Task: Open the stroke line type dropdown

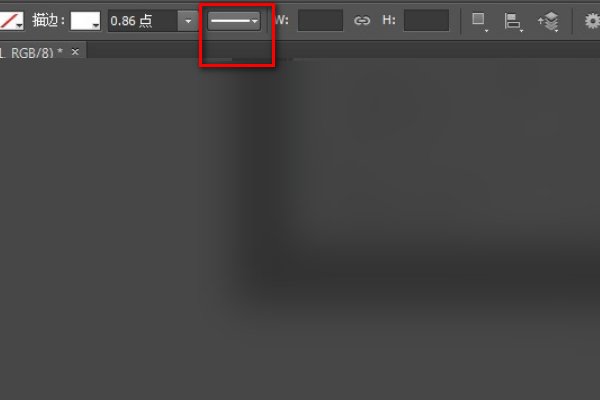Action: coord(234,21)
